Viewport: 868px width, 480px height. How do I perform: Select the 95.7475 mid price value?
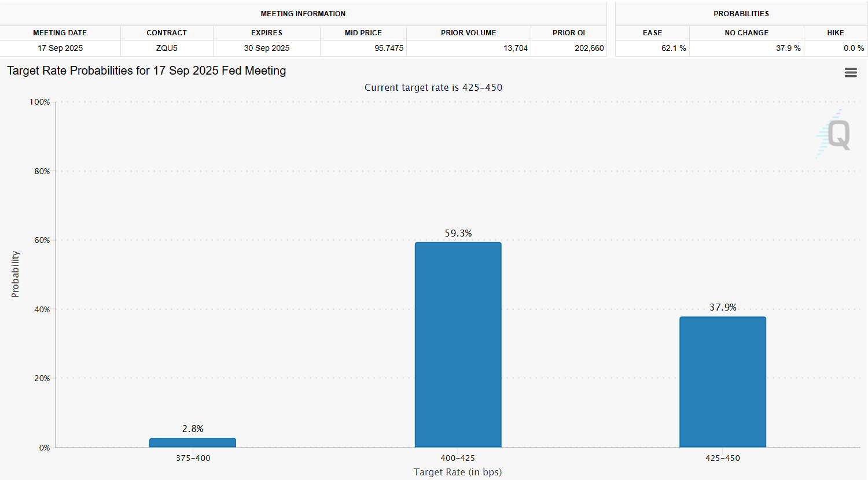[x=388, y=48]
